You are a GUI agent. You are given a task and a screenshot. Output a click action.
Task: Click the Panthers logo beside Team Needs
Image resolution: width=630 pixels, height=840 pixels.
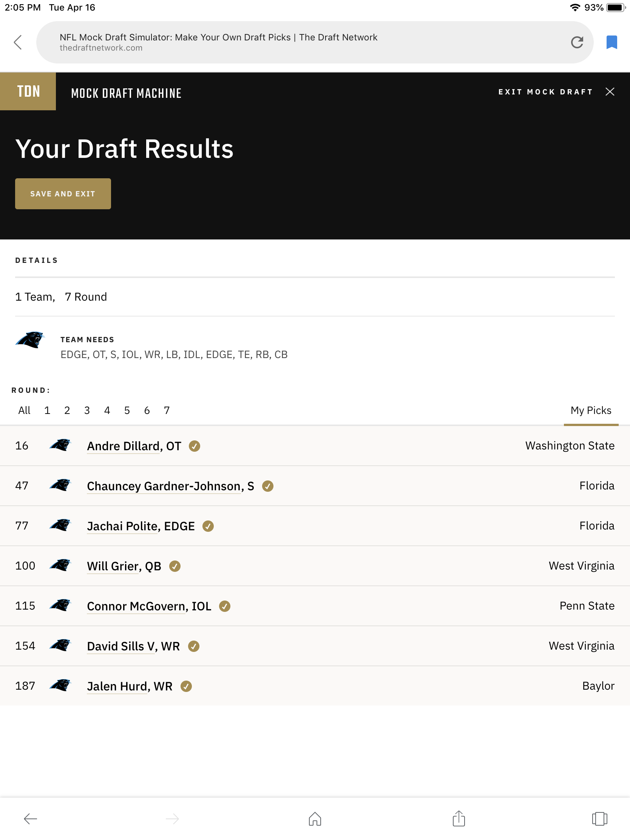(30, 340)
